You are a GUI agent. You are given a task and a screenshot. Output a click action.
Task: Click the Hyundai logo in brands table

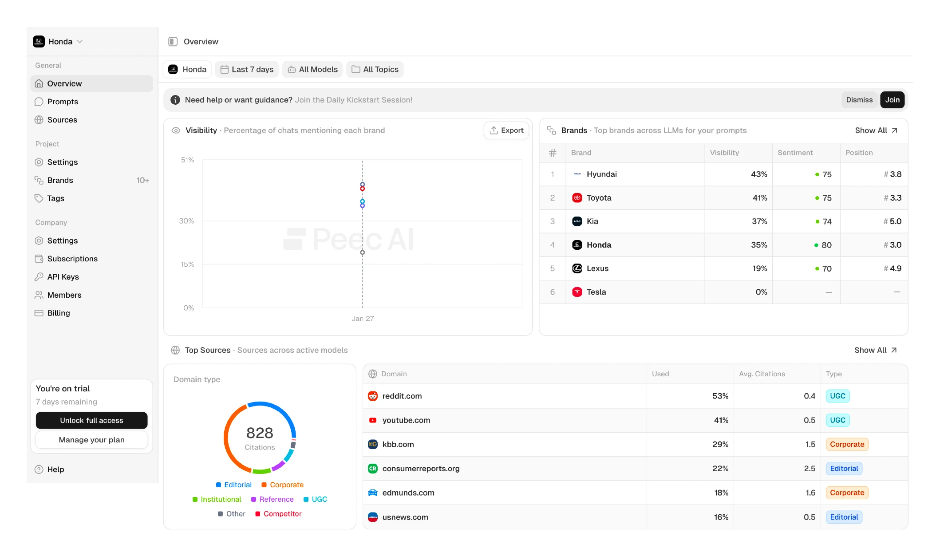click(x=577, y=174)
